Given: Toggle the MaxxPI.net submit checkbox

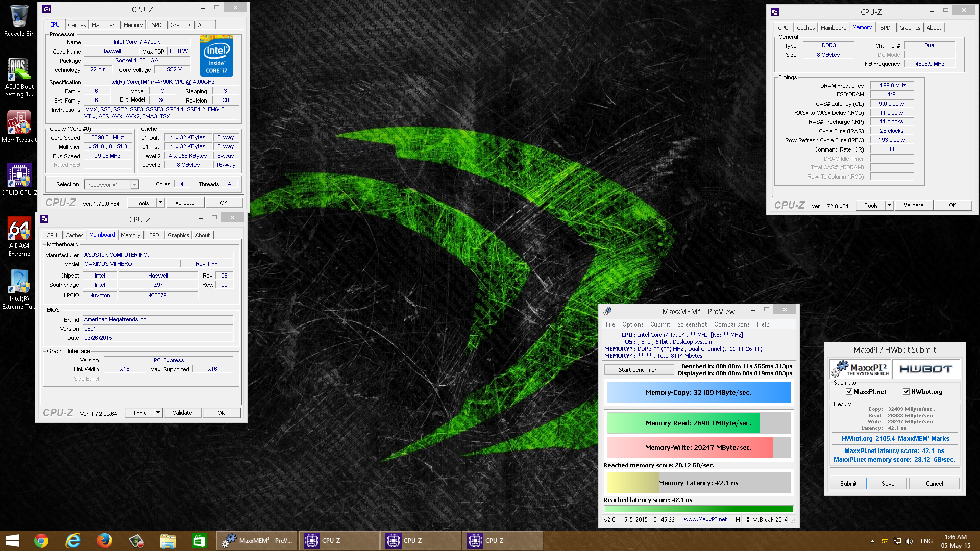Looking at the screenshot, I should click(x=849, y=392).
